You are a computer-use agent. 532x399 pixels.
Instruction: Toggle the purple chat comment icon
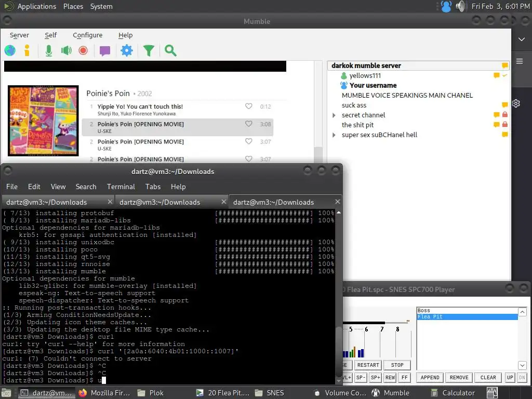click(105, 51)
